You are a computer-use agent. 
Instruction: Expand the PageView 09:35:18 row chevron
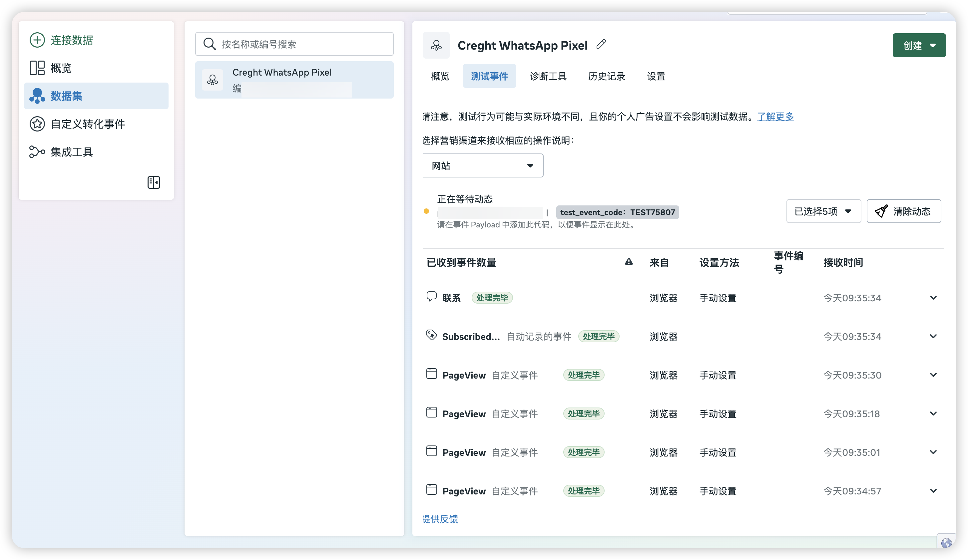[x=933, y=414]
